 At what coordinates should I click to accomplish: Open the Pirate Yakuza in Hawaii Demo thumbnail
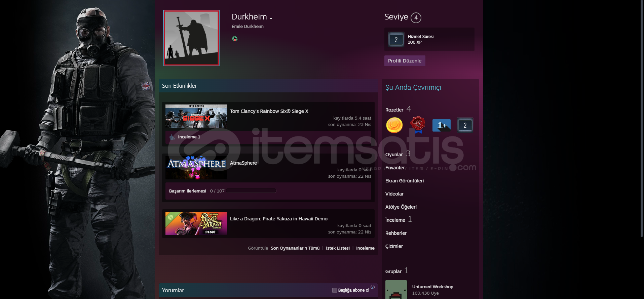(196, 223)
